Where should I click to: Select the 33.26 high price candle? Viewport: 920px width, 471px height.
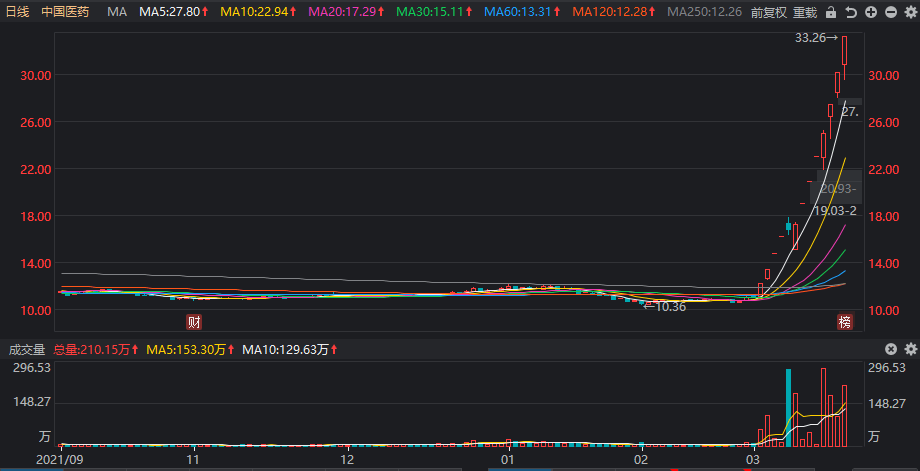coord(844,57)
